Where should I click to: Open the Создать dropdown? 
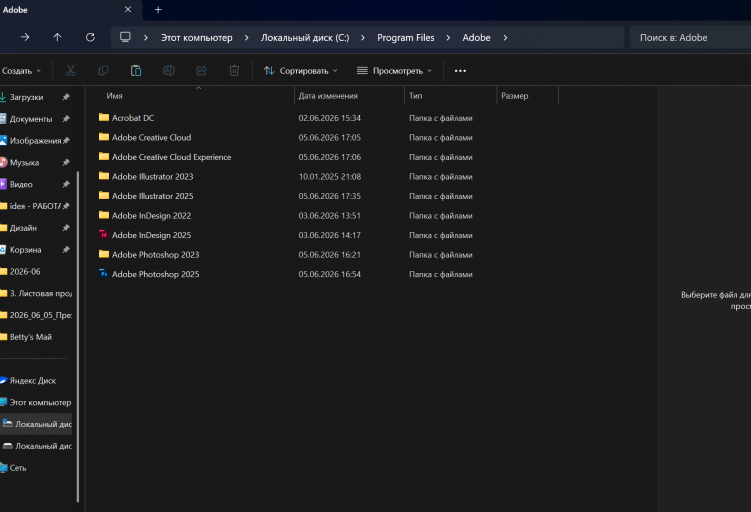tap(22, 71)
